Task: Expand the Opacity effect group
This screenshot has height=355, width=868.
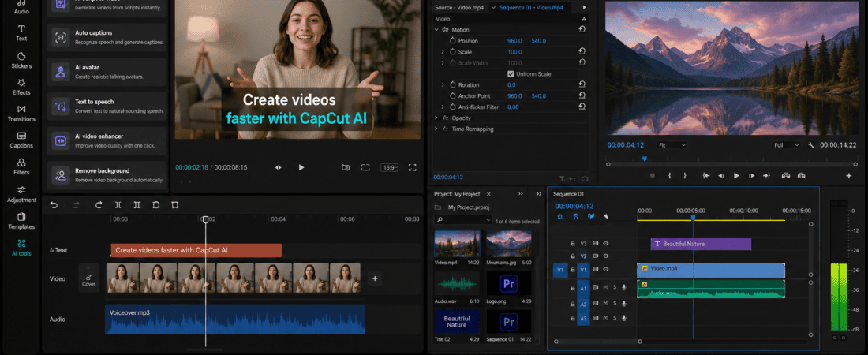Action: pyautogui.click(x=437, y=118)
